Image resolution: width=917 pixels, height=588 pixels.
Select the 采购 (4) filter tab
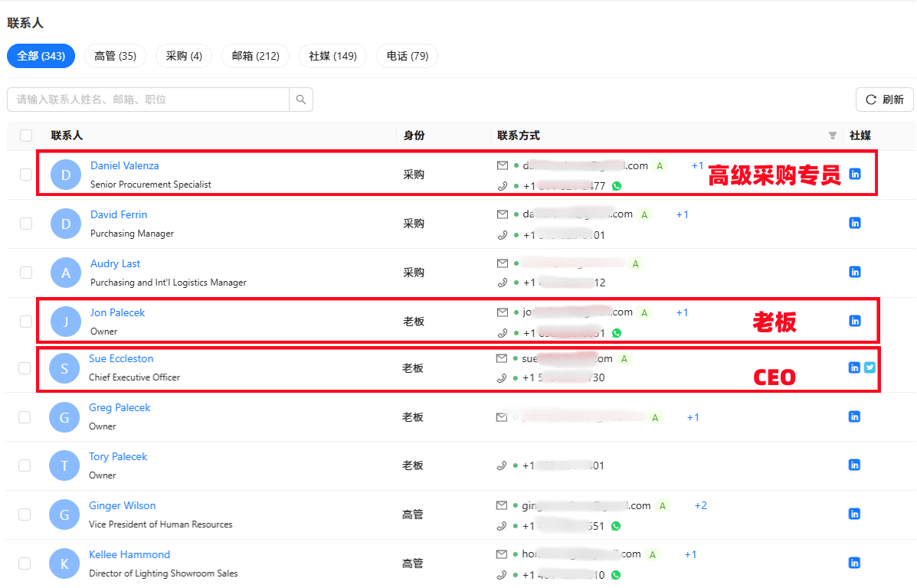[184, 56]
